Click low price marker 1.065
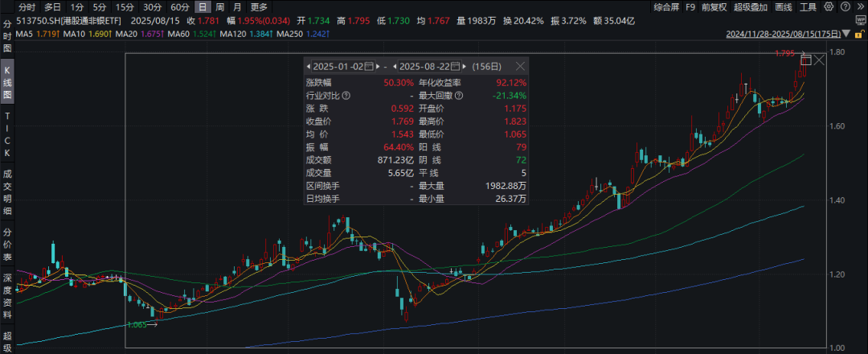 click(137, 325)
